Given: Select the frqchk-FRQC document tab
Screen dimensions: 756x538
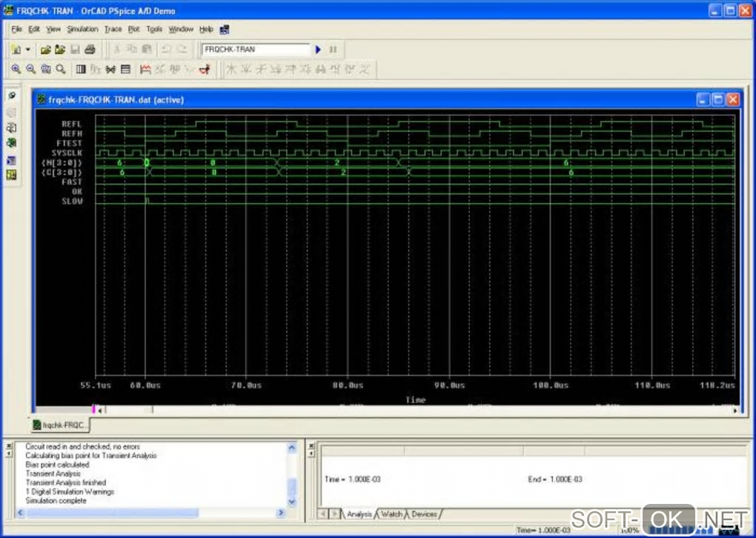Looking at the screenshot, I should pyautogui.click(x=59, y=425).
